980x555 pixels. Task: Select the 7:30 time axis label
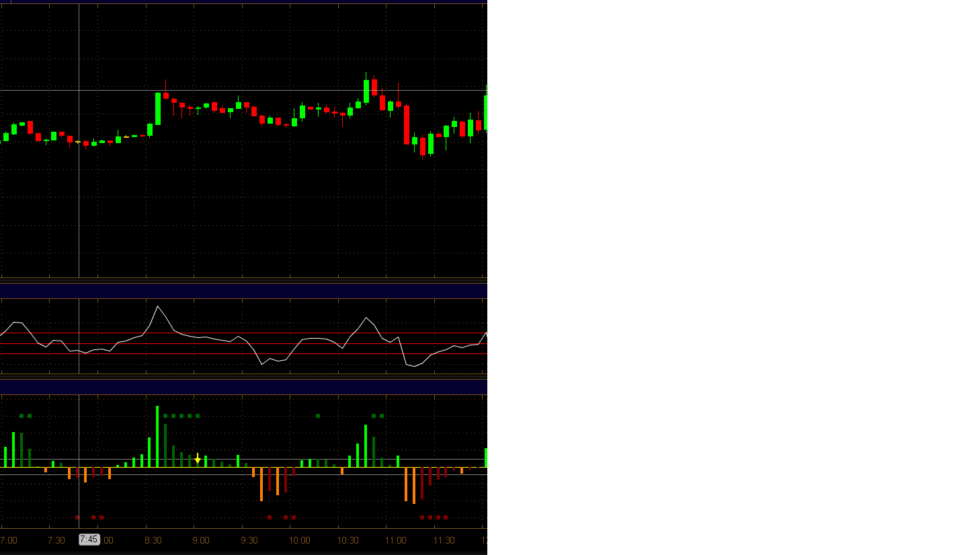click(x=56, y=540)
